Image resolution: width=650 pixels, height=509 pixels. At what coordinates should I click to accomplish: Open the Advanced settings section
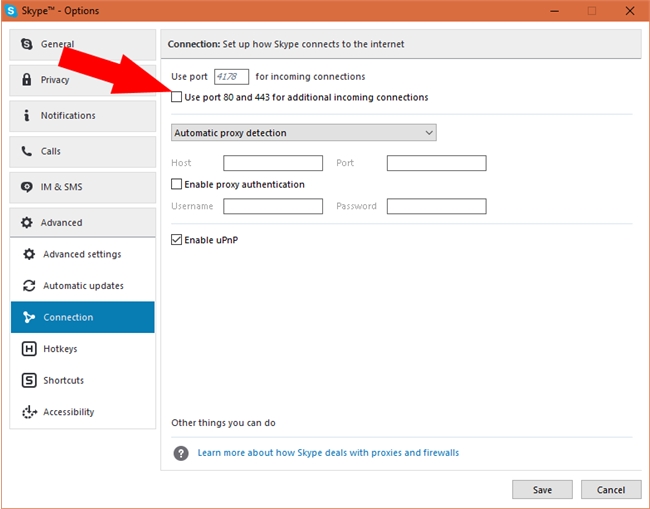point(82,255)
